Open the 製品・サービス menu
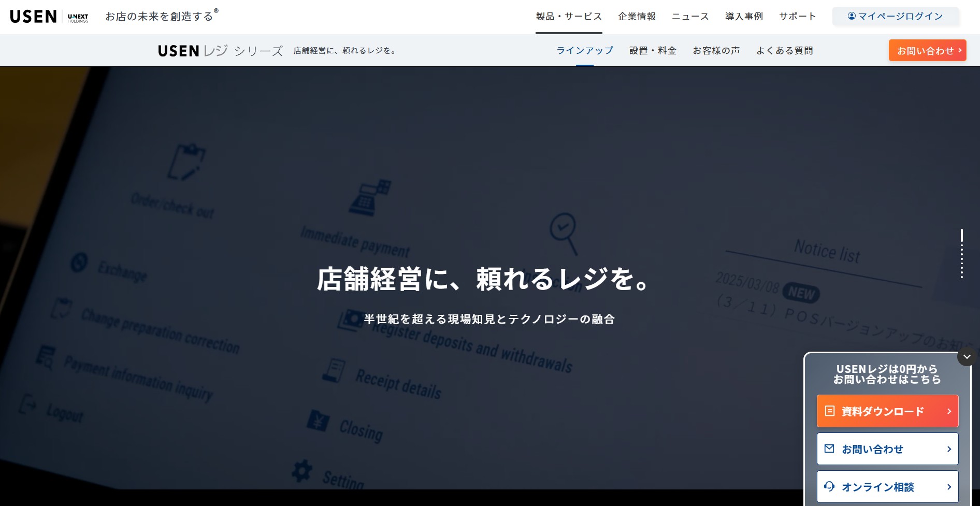 (x=569, y=17)
